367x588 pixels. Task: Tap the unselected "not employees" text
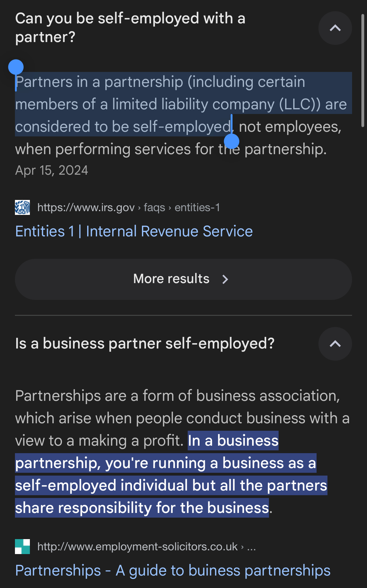(x=290, y=127)
